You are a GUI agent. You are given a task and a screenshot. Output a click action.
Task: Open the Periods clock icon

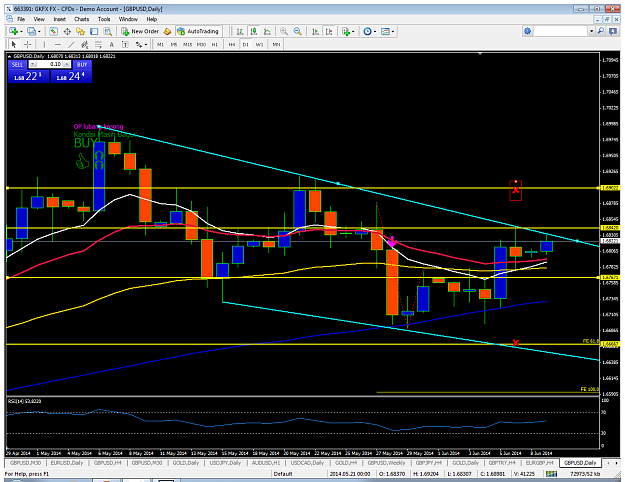click(367, 31)
